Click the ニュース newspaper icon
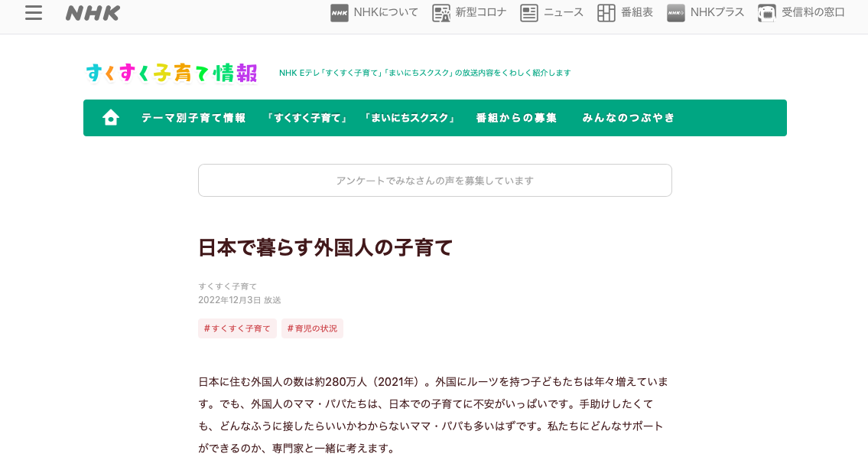This screenshot has width=868, height=467. 529,13
